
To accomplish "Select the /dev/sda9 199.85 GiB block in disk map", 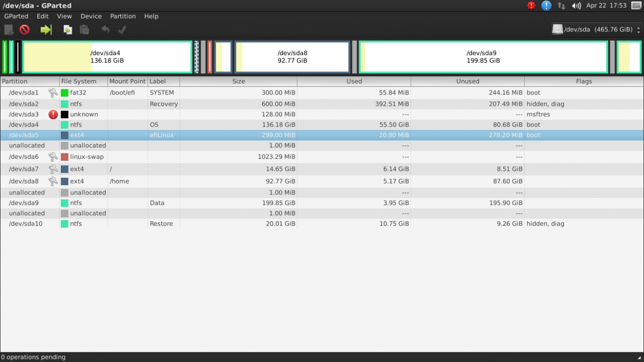I will pyautogui.click(x=483, y=57).
